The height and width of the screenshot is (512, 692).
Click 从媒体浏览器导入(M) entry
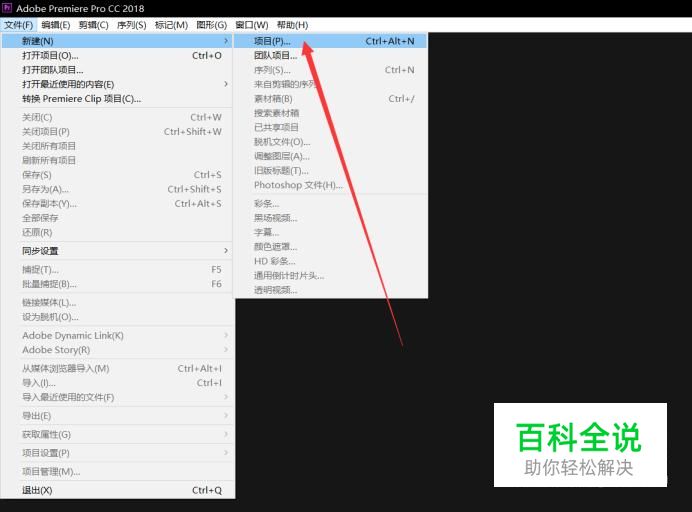point(117,369)
